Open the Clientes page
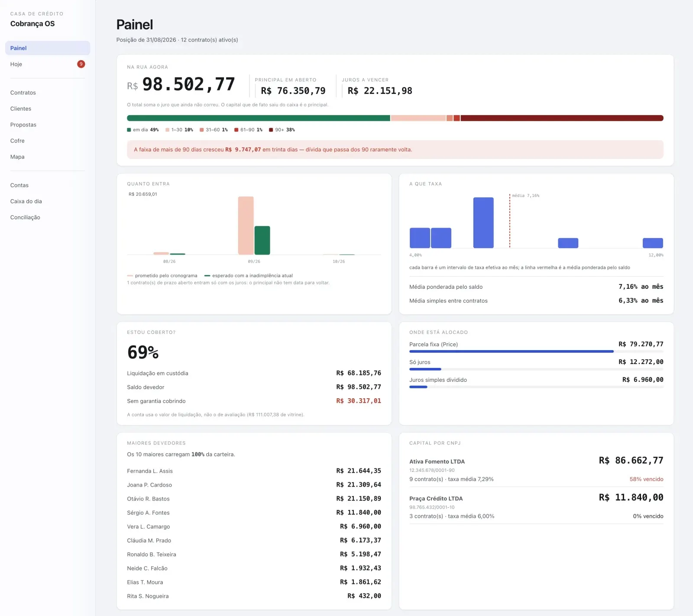693x616 pixels. pos(48,109)
